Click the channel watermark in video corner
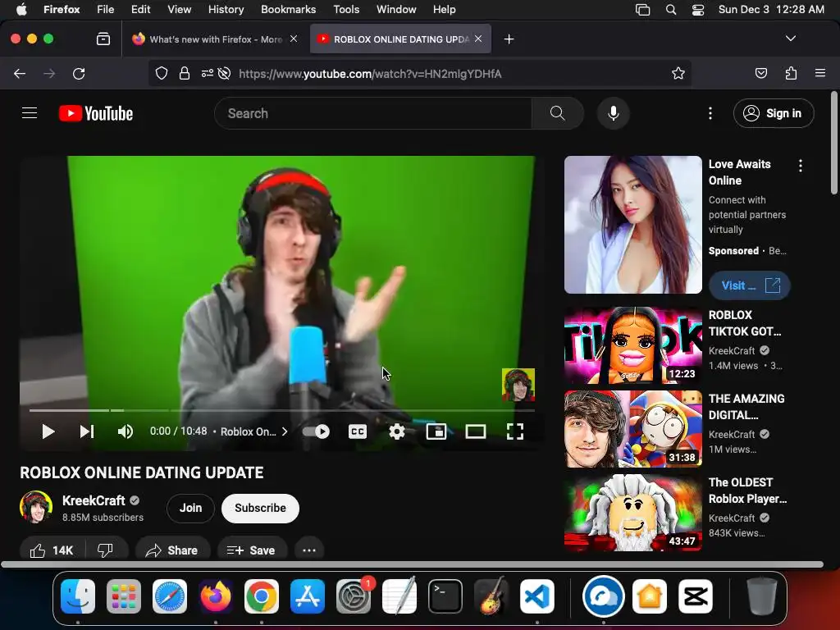 [x=518, y=385]
